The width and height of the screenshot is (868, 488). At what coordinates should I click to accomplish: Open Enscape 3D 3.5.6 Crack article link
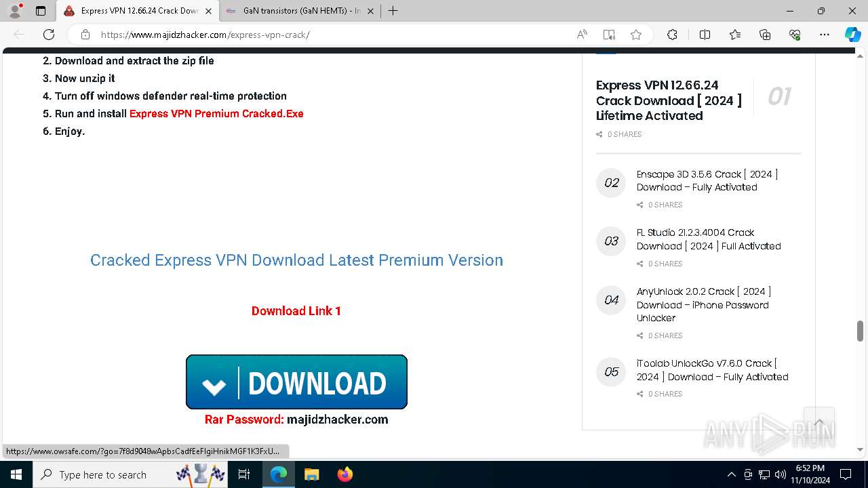pos(707,180)
